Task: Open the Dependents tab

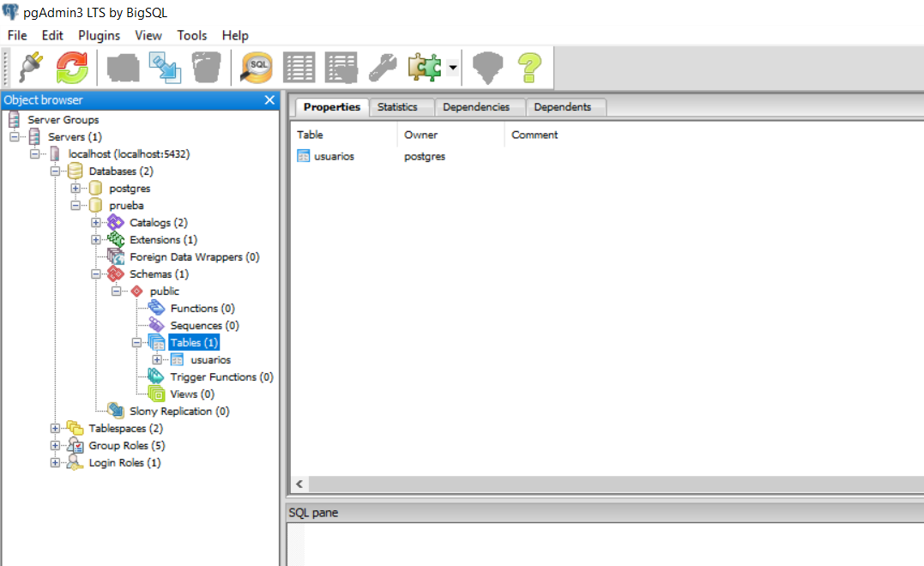Action: coord(565,106)
